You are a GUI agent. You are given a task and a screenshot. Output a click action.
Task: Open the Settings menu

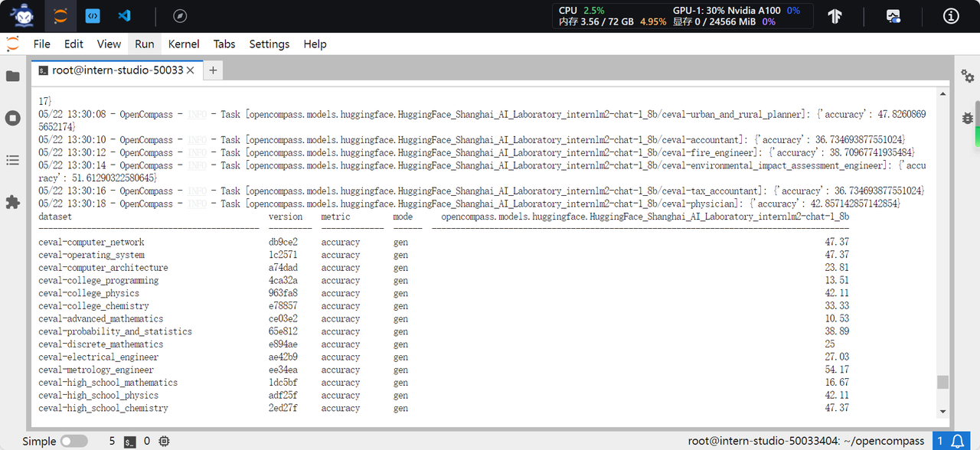(269, 44)
